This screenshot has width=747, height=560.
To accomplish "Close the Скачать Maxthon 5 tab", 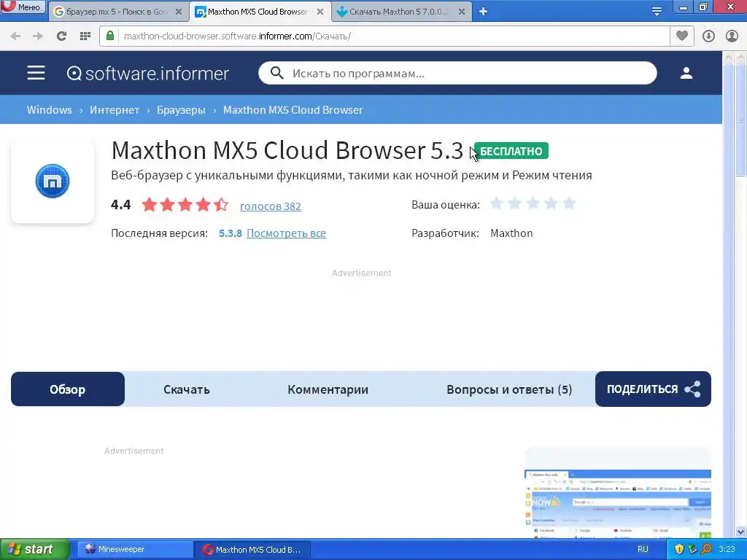I will (462, 12).
